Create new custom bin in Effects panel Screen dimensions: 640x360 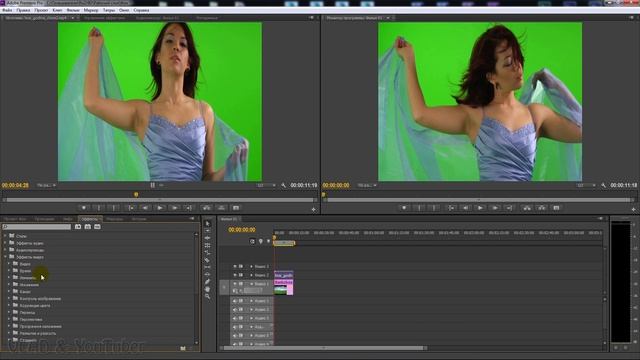pos(183,348)
